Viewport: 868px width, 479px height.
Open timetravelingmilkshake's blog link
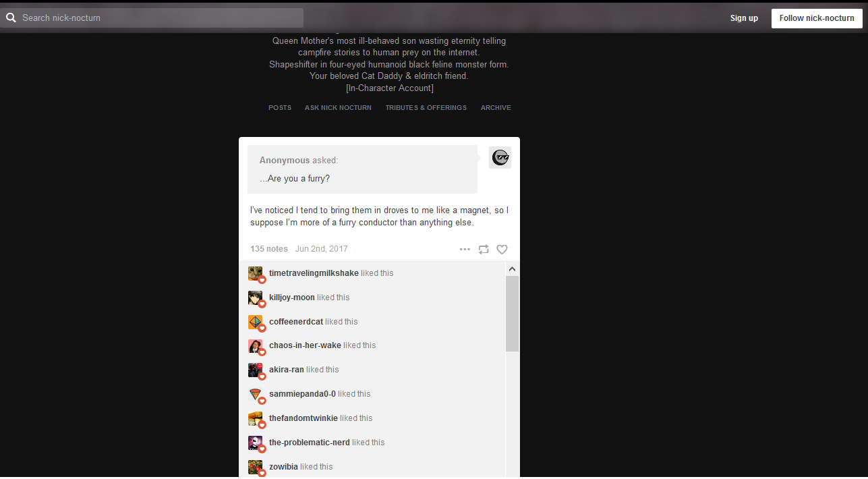pyautogui.click(x=314, y=273)
